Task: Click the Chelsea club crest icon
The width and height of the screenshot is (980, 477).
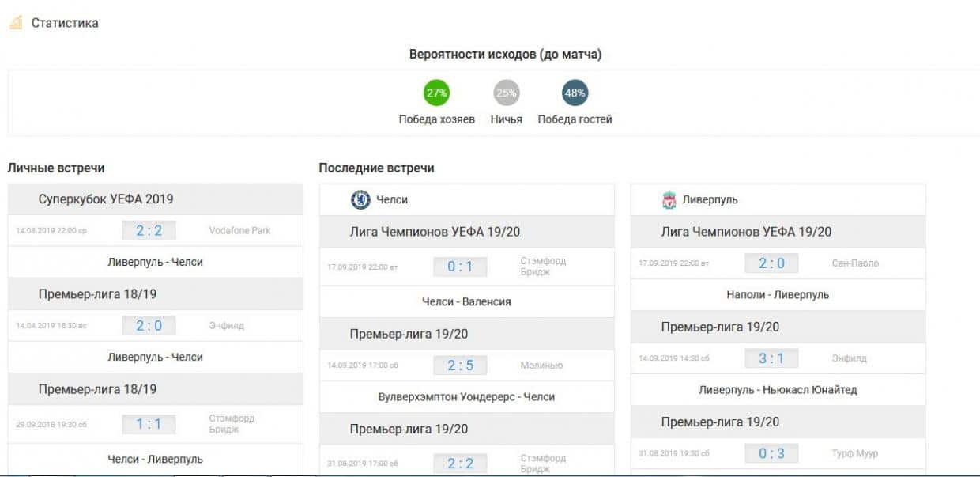Action: [360, 199]
